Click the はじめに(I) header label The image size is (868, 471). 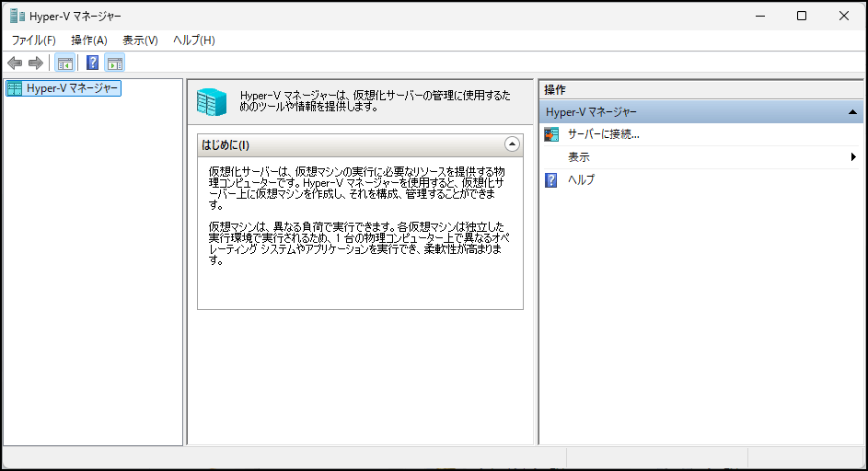(x=226, y=145)
